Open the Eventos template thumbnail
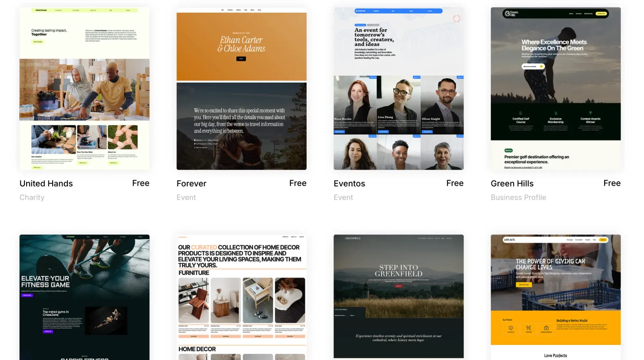The image size is (644, 360). pos(399,89)
